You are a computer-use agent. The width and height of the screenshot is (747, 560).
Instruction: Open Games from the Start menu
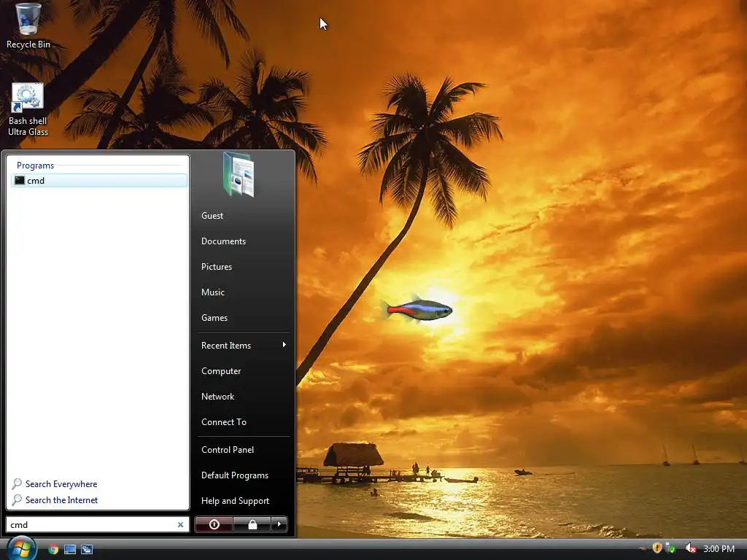[214, 318]
